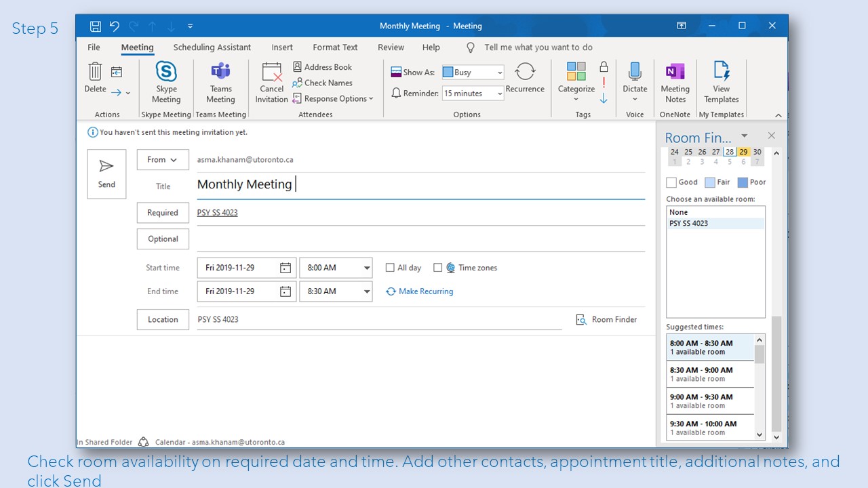Click the Save icon in title bar

point(96,26)
